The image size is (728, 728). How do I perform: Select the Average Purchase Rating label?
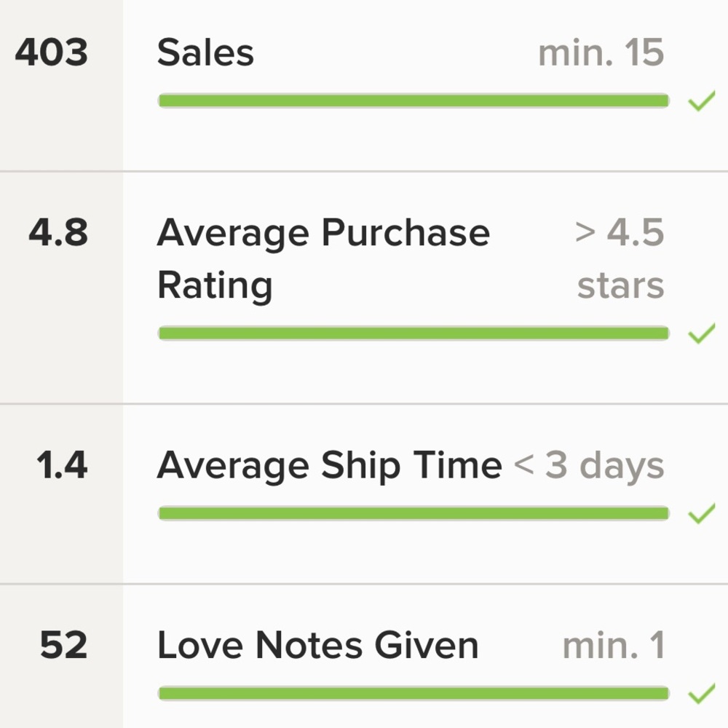pyautogui.click(x=323, y=258)
